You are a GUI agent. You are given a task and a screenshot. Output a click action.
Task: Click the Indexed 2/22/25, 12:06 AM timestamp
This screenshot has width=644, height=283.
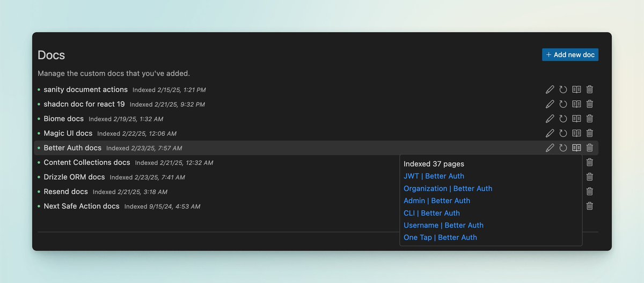137,134
